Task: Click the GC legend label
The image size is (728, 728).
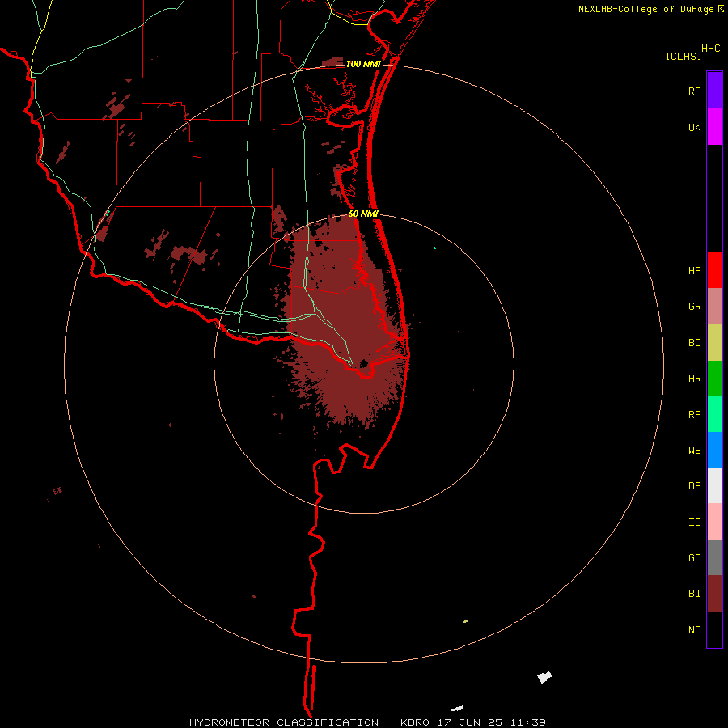Action: click(x=694, y=558)
